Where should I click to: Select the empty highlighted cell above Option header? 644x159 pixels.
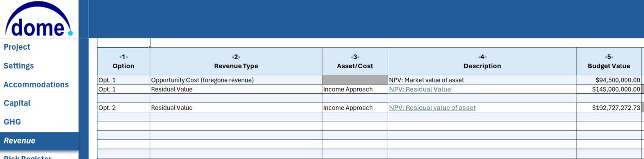pyautogui.click(x=124, y=43)
